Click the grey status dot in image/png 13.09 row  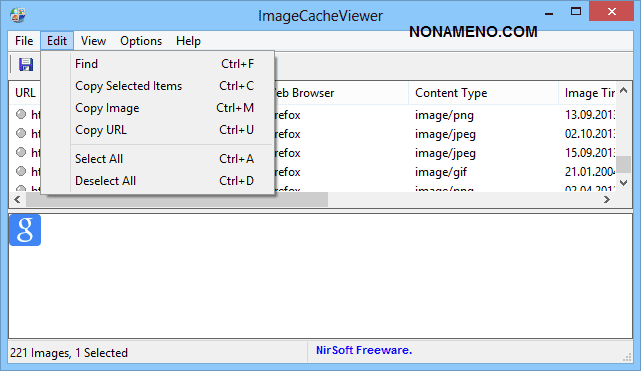(x=21, y=114)
